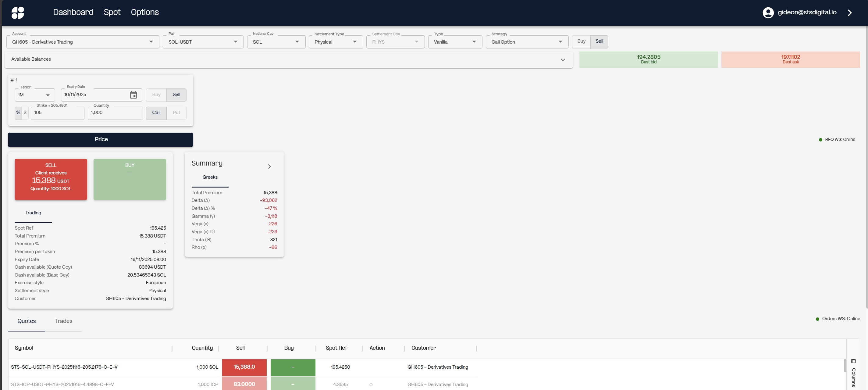The width and height of the screenshot is (868, 390).
Task: Click the chevron next to the email
Action: [x=849, y=13]
